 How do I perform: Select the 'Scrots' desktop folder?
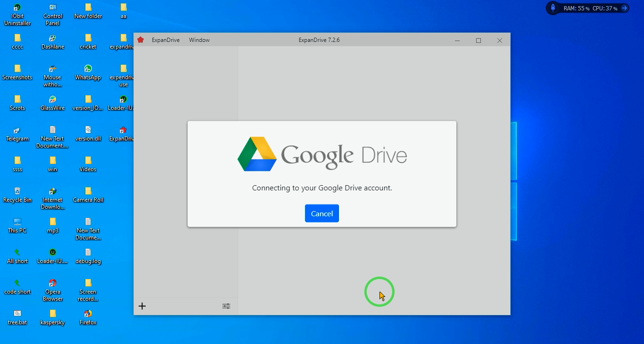(x=17, y=103)
